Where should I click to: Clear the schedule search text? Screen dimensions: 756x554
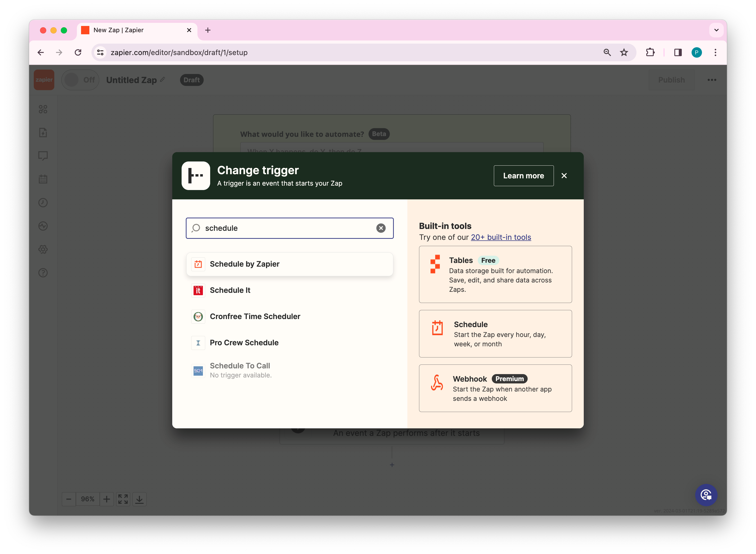tap(381, 228)
